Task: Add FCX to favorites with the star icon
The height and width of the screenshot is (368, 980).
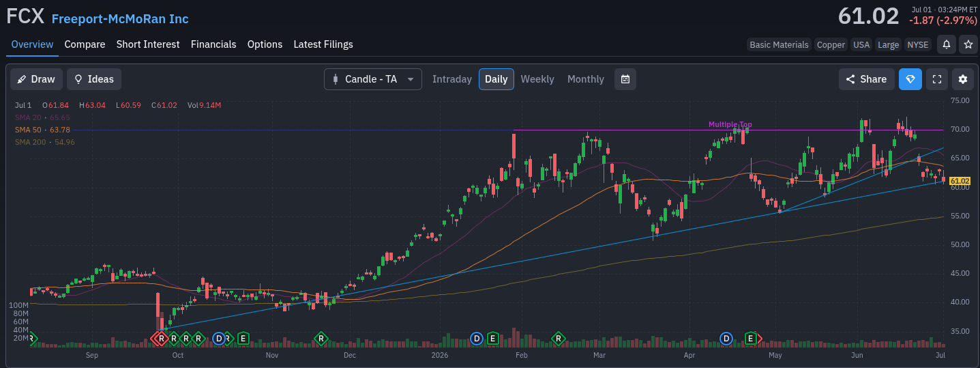Action: (x=968, y=44)
